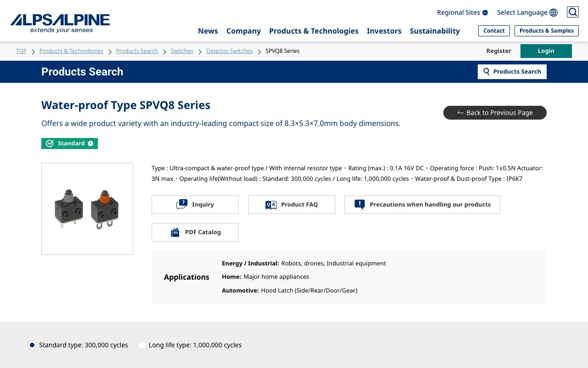
Task: Click the Products & Samples button
Action: pos(546,31)
